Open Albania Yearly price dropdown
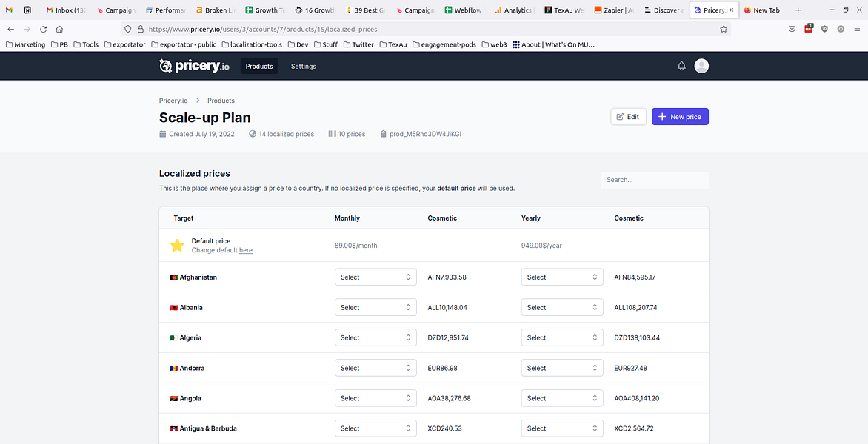The image size is (868, 444). tap(562, 307)
